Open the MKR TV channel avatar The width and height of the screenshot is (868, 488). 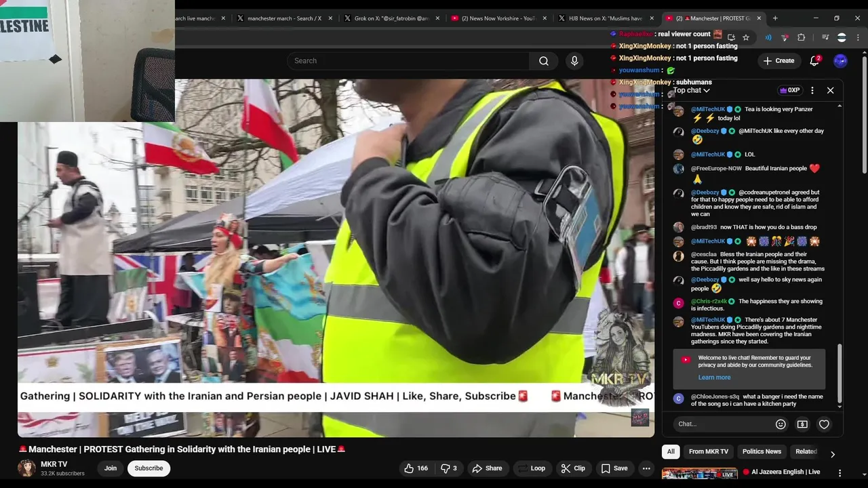coord(26,468)
